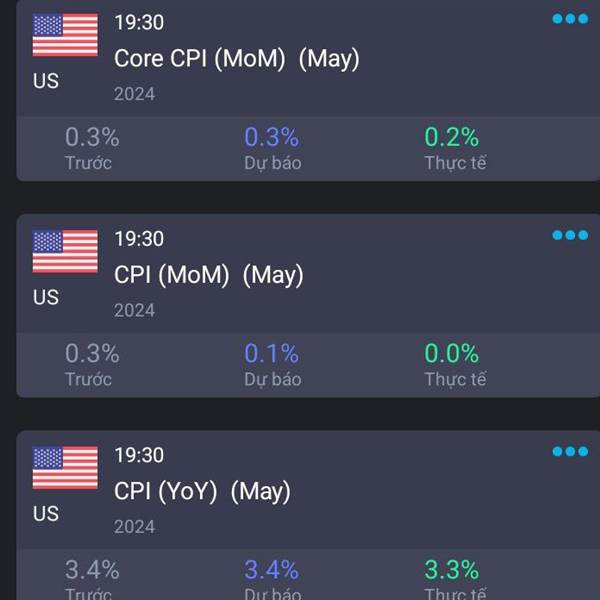Select actual value 0.2% for Core CPI
The width and height of the screenshot is (600, 600).
[x=452, y=137]
